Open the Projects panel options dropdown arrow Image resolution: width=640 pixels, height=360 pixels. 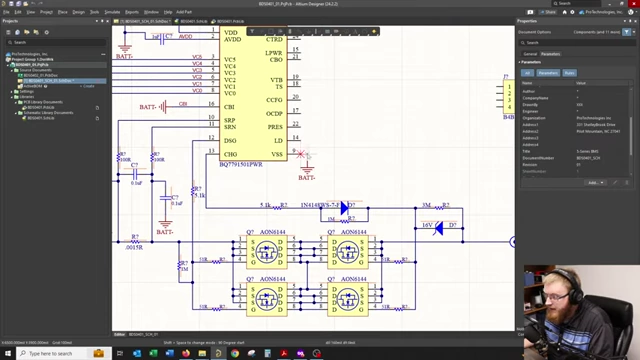pos(97,21)
